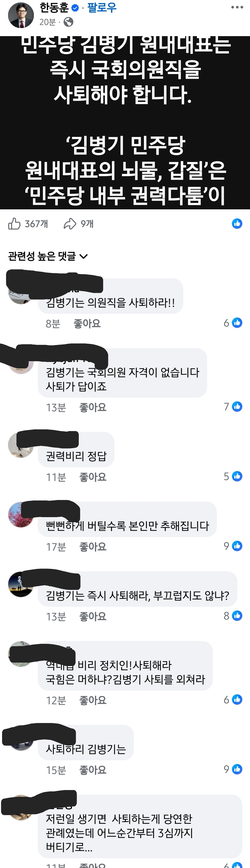Tap the verified badge next to 한동훈
This screenshot has width=250, height=868.
[76, 8]
